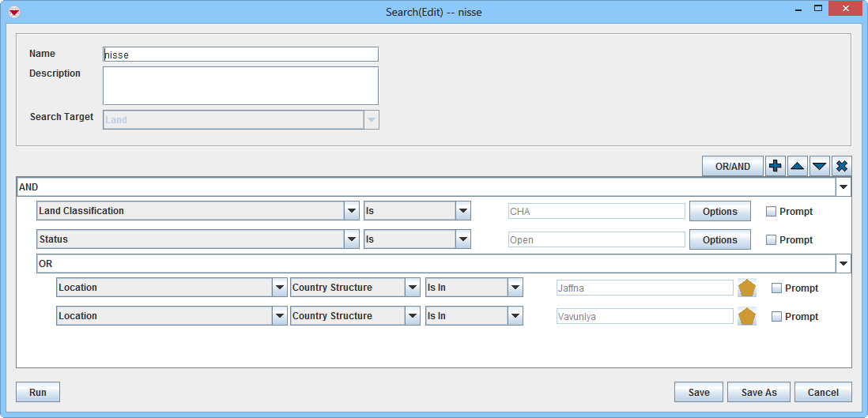Open Options for the Status row
The height and width of the screenshot is (418, 868).
click(x=719, y=240)
